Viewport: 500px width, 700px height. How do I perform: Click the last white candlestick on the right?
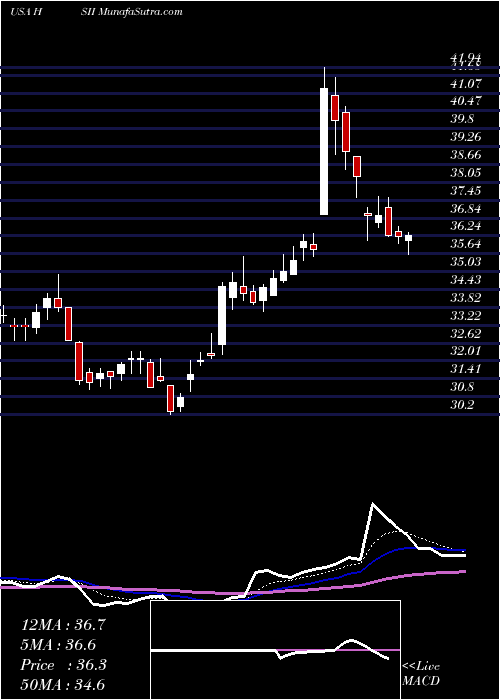pyautogui.click(x=408, y=238)
